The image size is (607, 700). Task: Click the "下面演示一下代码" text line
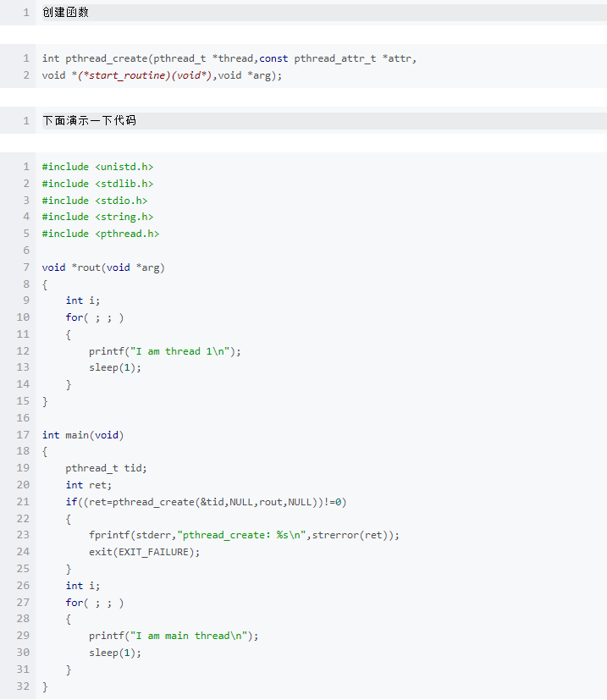(89, 121)
